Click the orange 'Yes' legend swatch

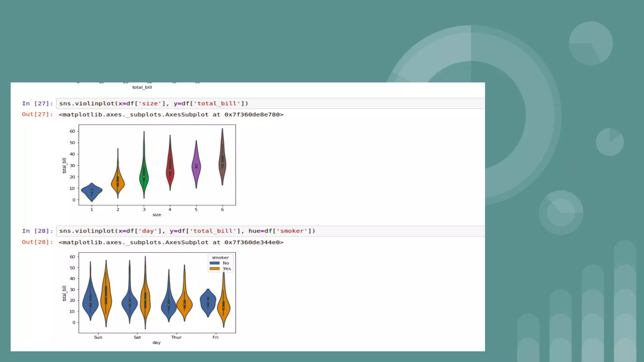click(214, 269)
